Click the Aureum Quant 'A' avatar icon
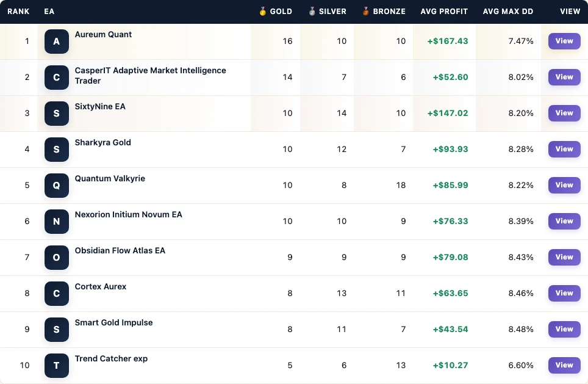This screenshot has height=384, width=588. 57,42
